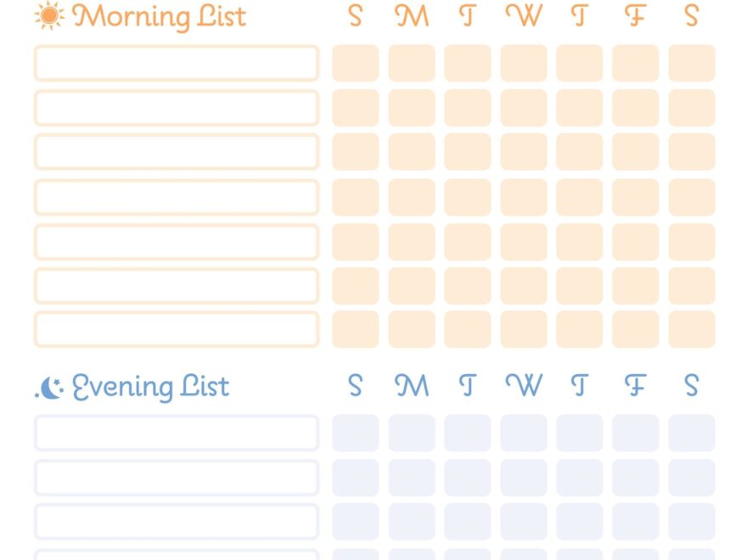Select the third evening task entry field
The height and width of the screenshot is (560, 747).
tap(177, 522)
